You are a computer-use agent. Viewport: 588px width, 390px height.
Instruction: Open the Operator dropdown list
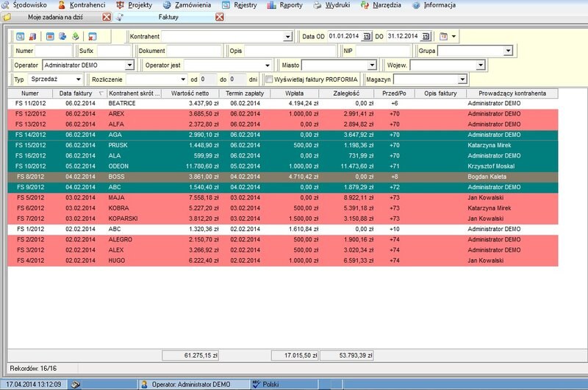pyautogui.click(x=130, y=65)
